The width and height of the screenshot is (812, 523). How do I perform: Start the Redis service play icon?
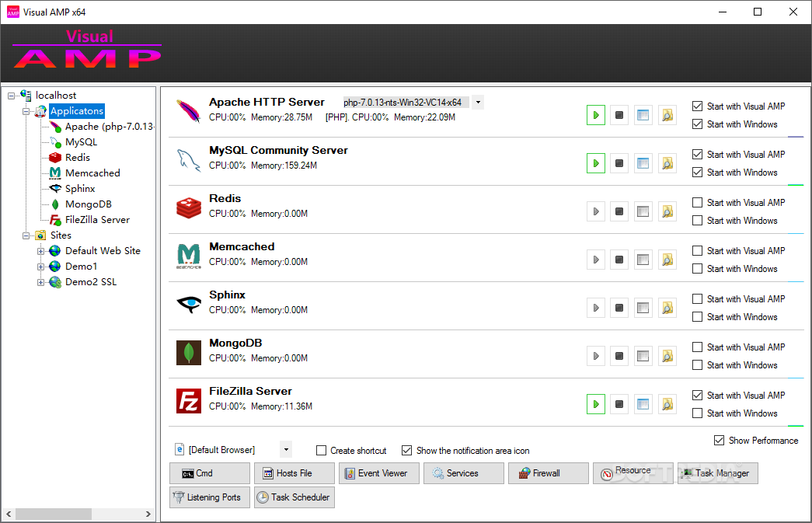click(595, 211)
